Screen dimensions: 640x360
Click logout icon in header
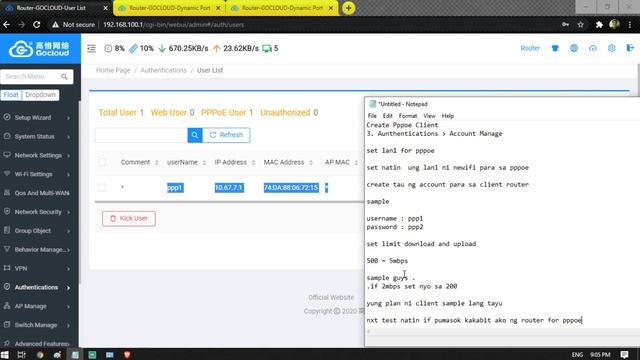click(x=630, y=48)
